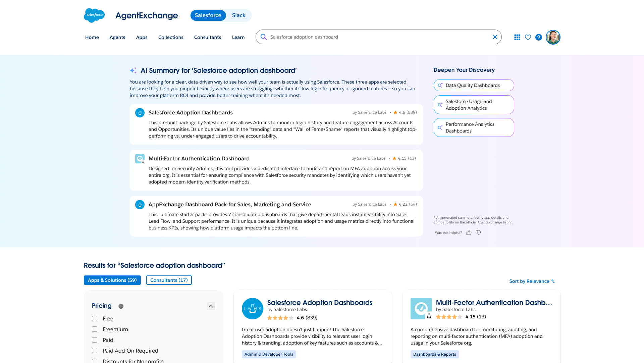
Task: Click the 'Deepen Your Discovery' heading
Action: pyautogui.click(x=464, y=70)
